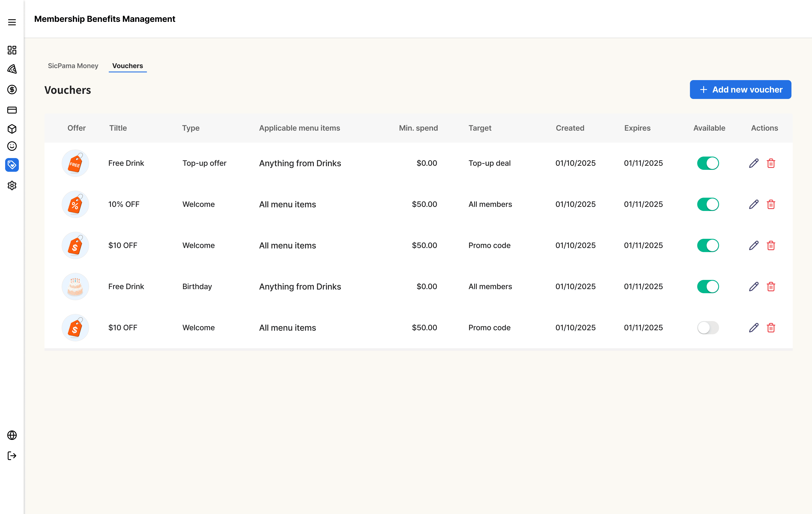812x514 pixels.
Task: Click the smiley face sidebar icon
Action: pyautogui.click(x=12, y=146)
